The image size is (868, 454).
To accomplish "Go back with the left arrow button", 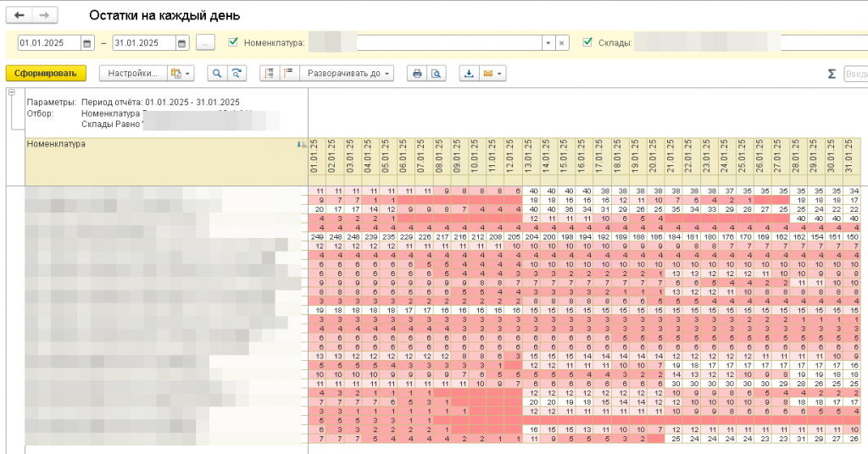I will click(x=19, y=15).
